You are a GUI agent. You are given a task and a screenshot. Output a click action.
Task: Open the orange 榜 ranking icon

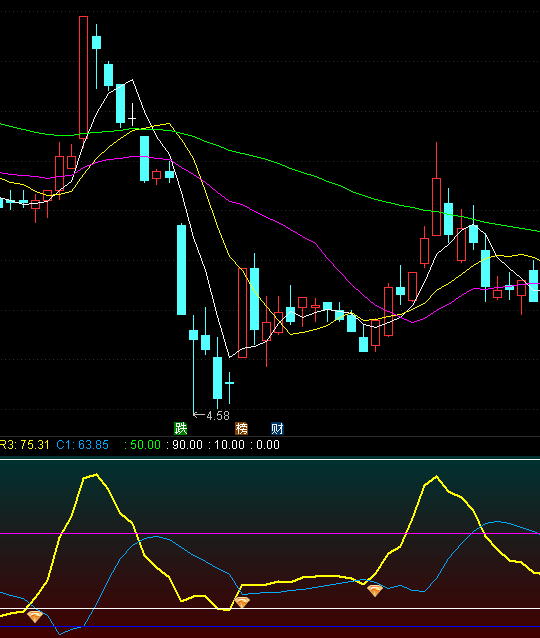pos(241,428)
